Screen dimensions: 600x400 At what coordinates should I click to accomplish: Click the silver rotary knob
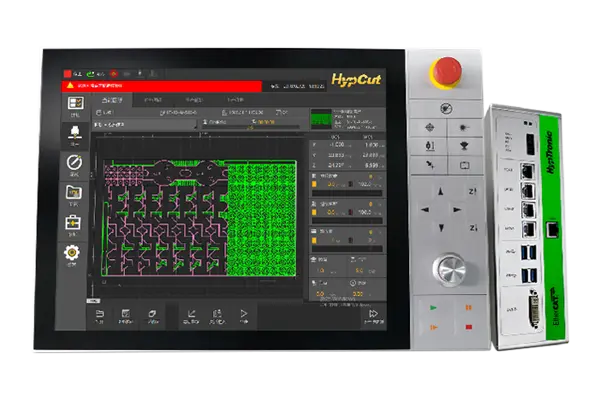coord(450,269)
